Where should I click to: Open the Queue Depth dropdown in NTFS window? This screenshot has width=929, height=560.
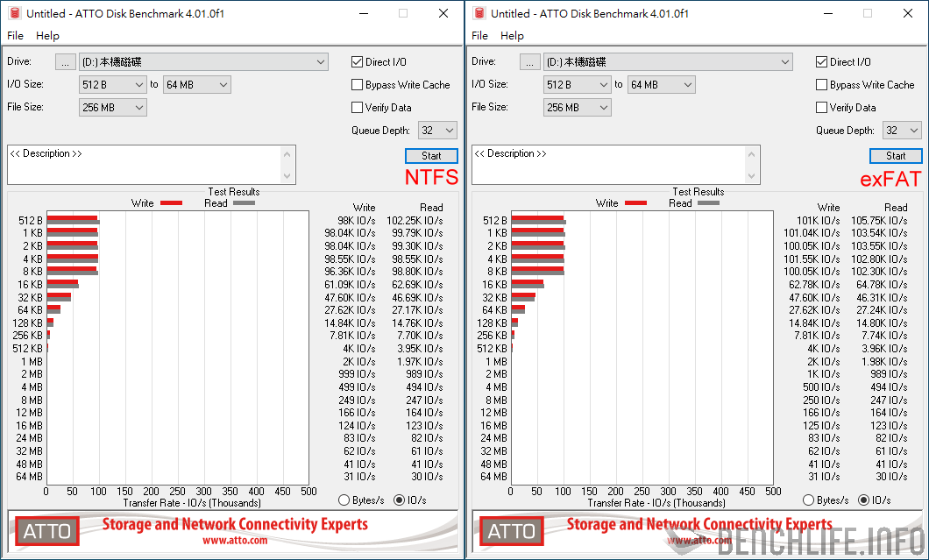tap(438, 131)
